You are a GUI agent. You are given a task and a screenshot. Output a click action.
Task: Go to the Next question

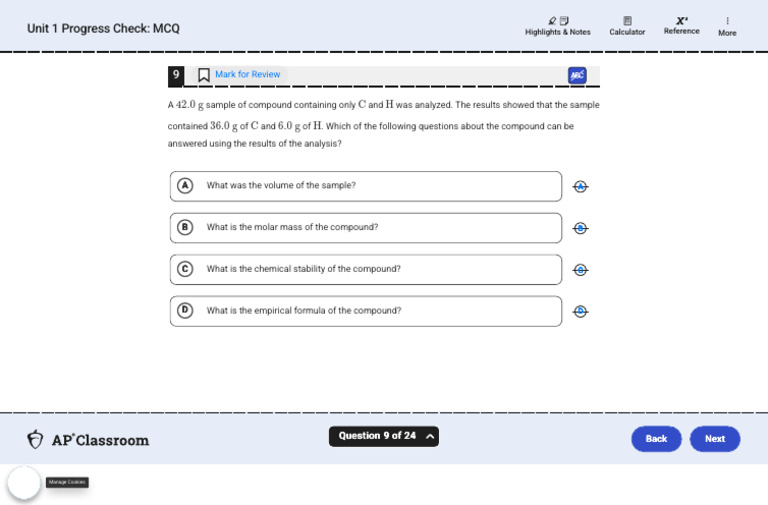pos(715,439)
